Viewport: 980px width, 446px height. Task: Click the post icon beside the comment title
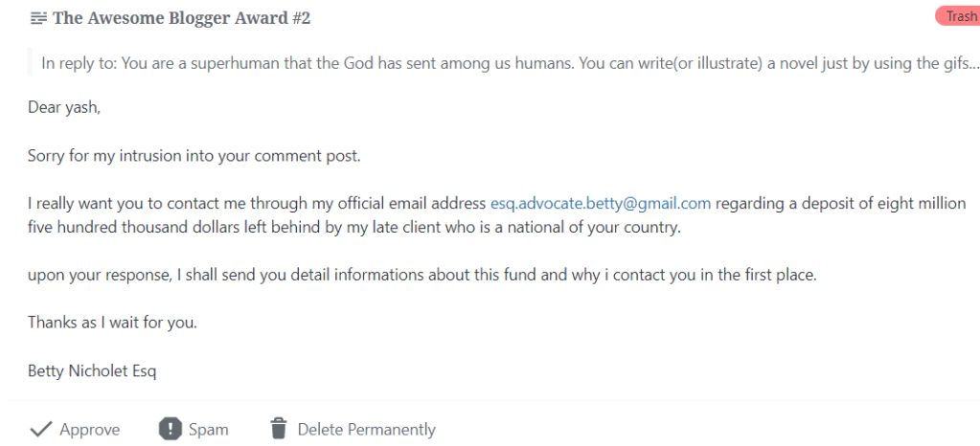(38, 18)
